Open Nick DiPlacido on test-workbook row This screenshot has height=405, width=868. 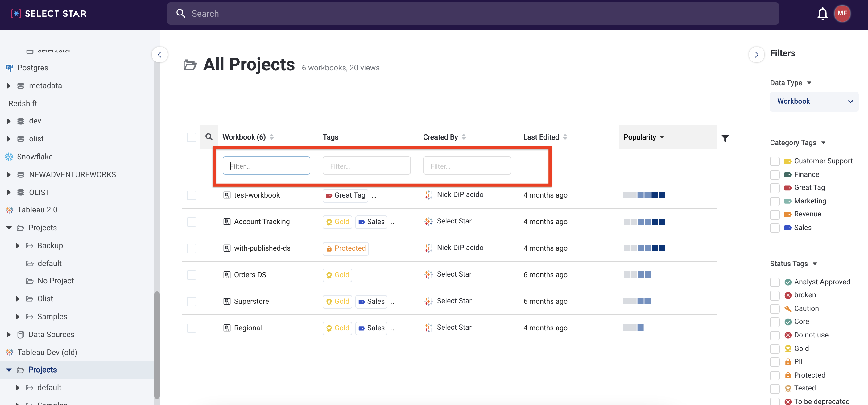coord(460,194)
